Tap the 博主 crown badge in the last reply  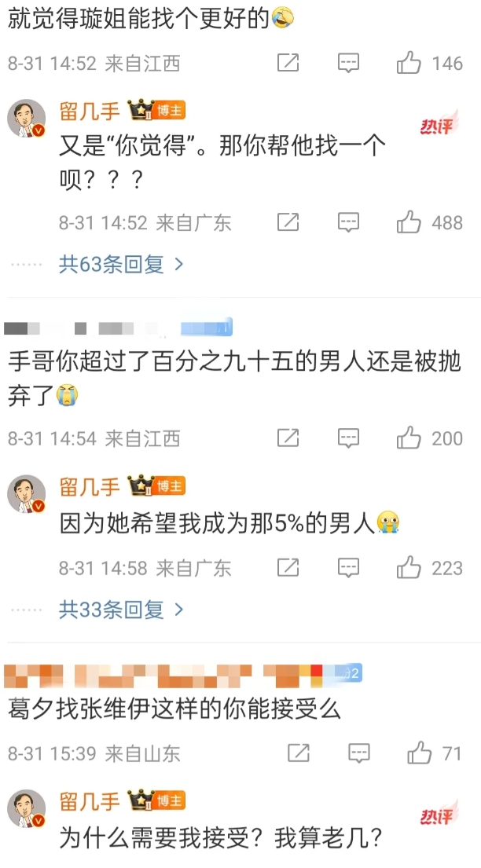tap(157, 801)
